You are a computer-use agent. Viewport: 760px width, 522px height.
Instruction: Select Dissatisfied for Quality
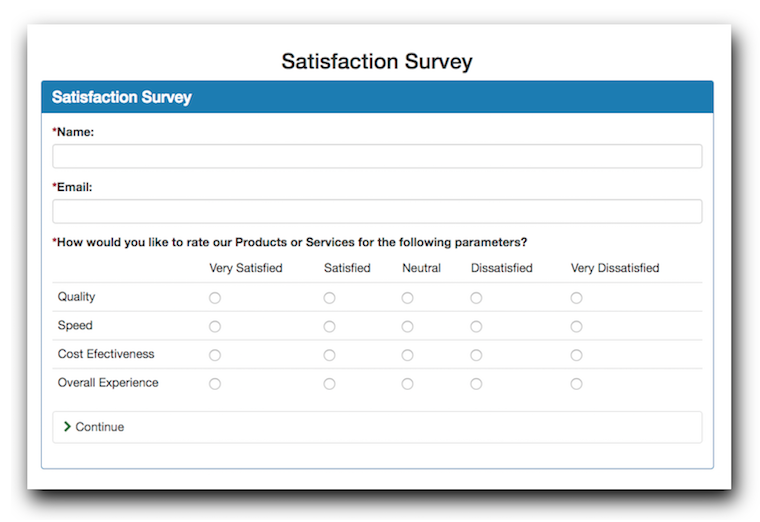[x=476, y=298]
